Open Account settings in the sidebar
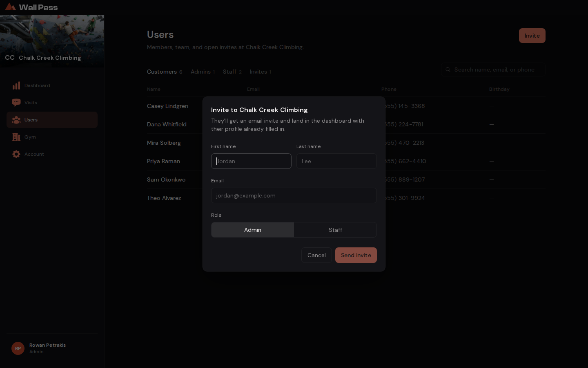Screen dimensions: 588x368 click(52, 154)
